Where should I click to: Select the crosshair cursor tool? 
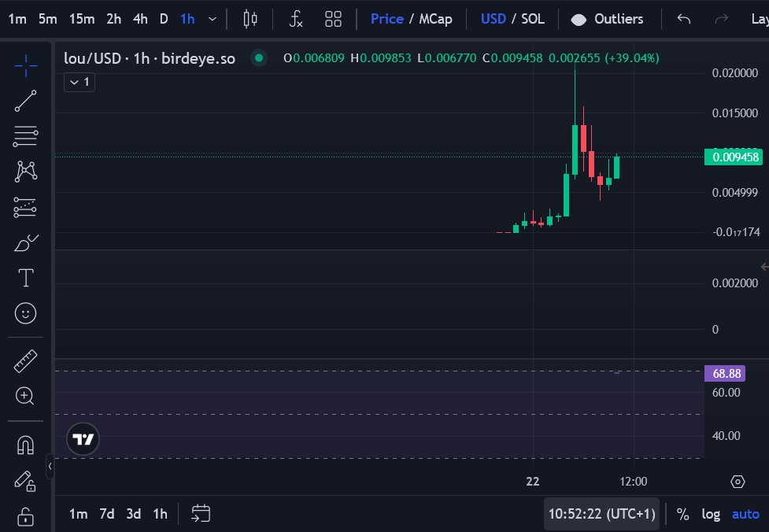(x=25, y=65)
